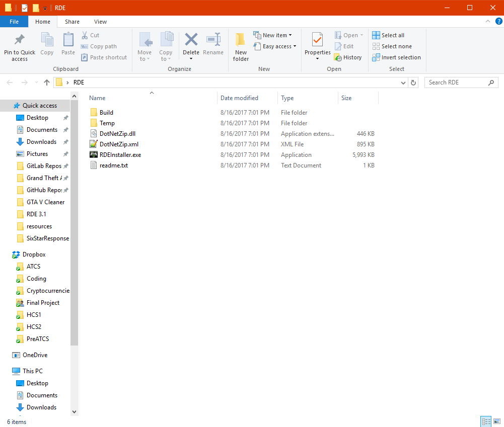Switch to large icons view in the status bar
This screenshot has width=504, height=427.
497,421
